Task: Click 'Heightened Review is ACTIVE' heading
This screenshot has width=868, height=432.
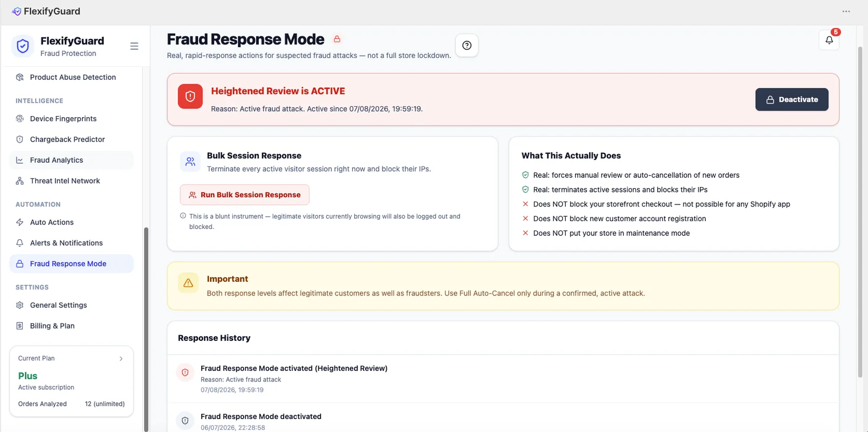Action: tap(278, 91)
